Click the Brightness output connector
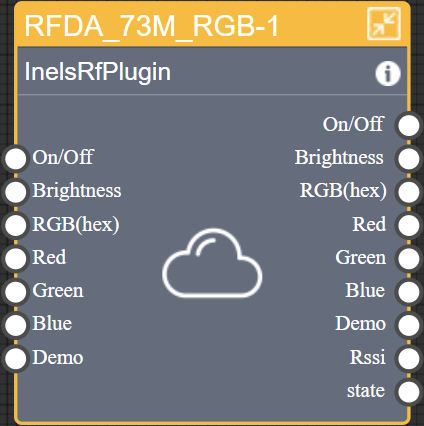The width and height of the screenshot is (424, 426). coord(409,158)
